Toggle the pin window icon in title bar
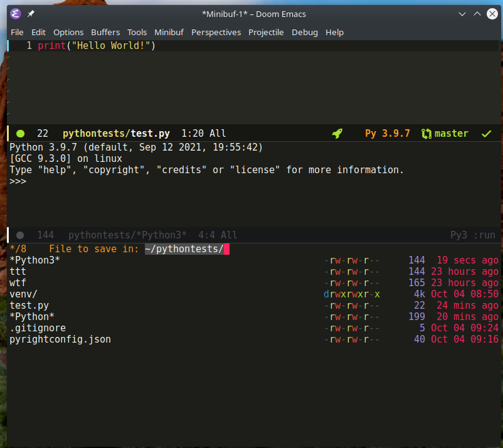 pyautogui.click(x=31, y=14)
